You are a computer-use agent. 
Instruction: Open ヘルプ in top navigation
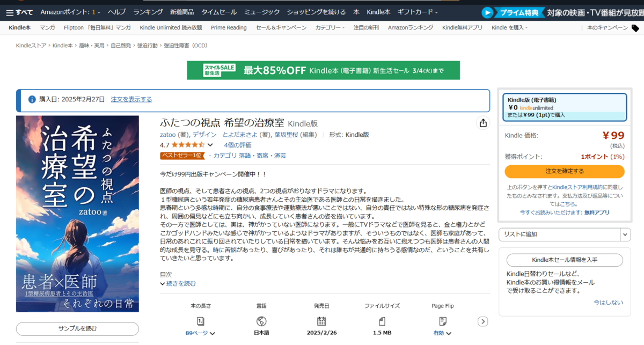point(116,12)
